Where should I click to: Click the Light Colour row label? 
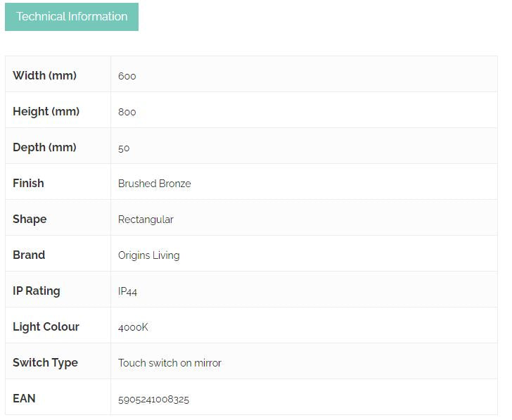tap(46, 326)
